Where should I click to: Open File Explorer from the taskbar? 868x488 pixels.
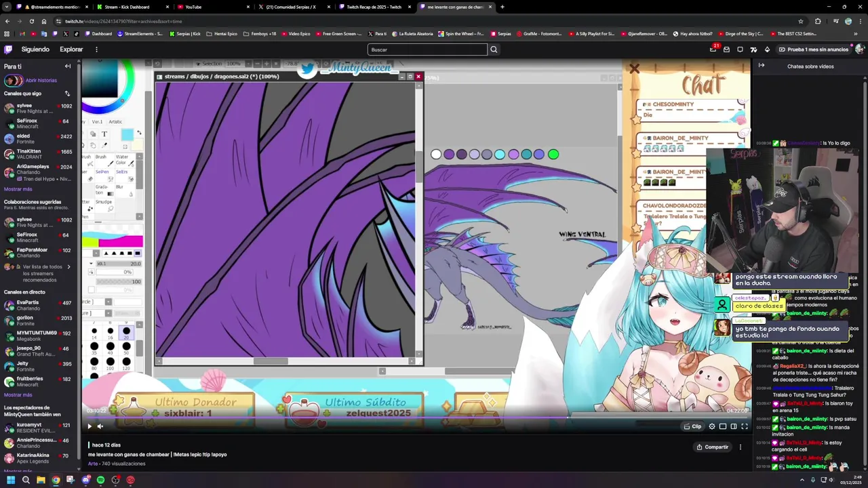point(41,480)
